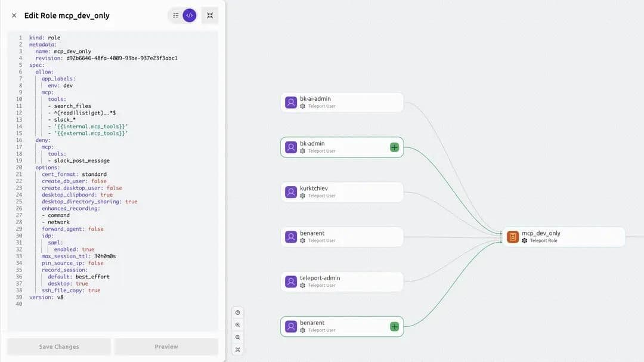644x362 pixels.
Task: Zoom in on the access graph
Action: click(x=237, y=324)
